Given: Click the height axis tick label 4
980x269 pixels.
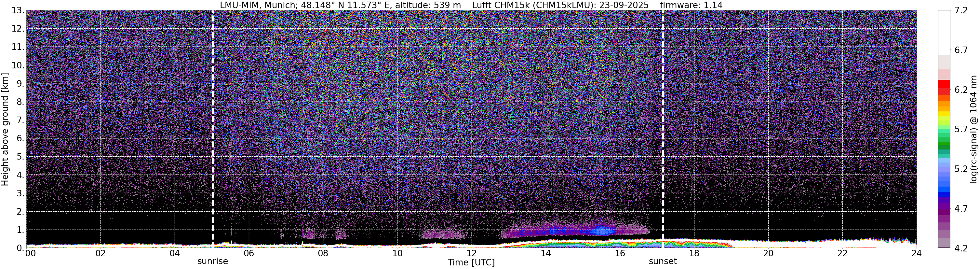Looking at the screenshot, I should pyautogui.click(x=20, y=175).
